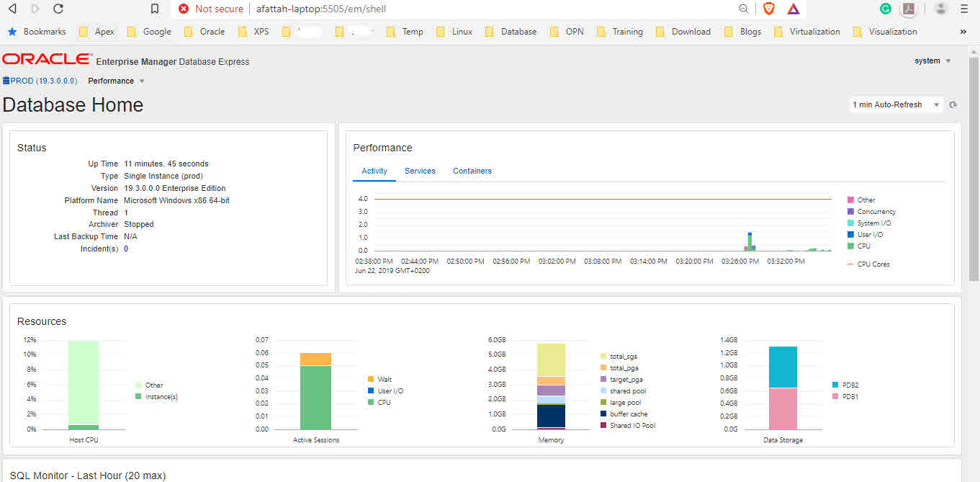Click the zoom magnifier icon in address bar
The height and width of the screenshot is (482, 980).
[x=744, y=9]
